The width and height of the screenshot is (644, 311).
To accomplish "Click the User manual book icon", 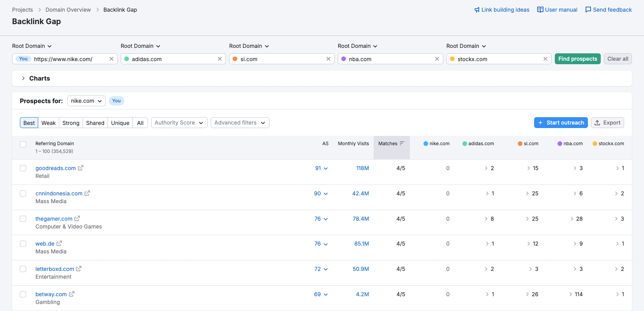I will click(x=540, y=10).
